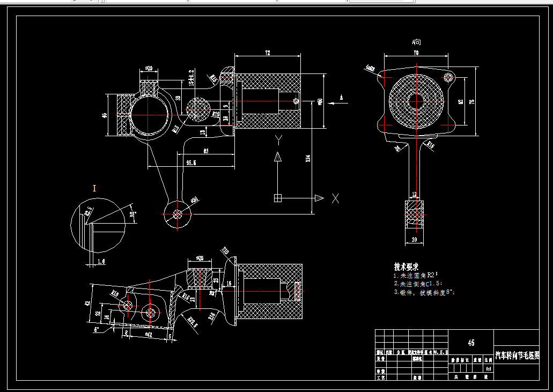
Task: Select the 技术要求 heading
Action: [x=406, y=267]
